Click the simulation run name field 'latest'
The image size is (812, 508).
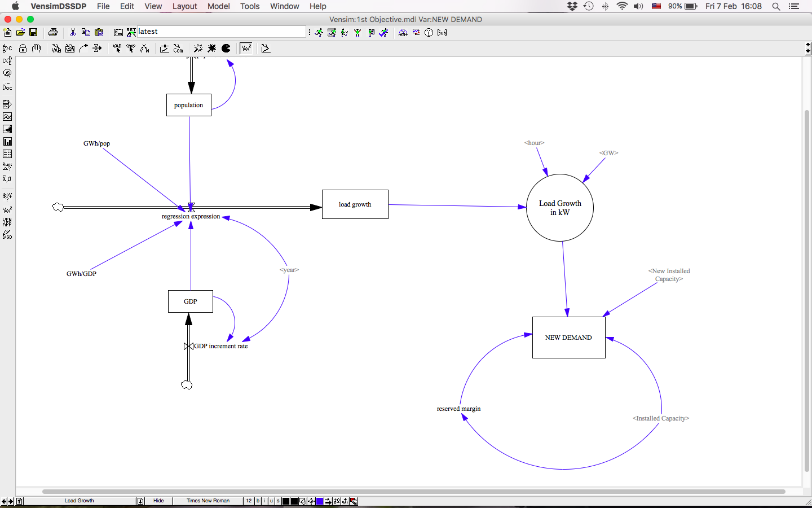tap(222, 32)
